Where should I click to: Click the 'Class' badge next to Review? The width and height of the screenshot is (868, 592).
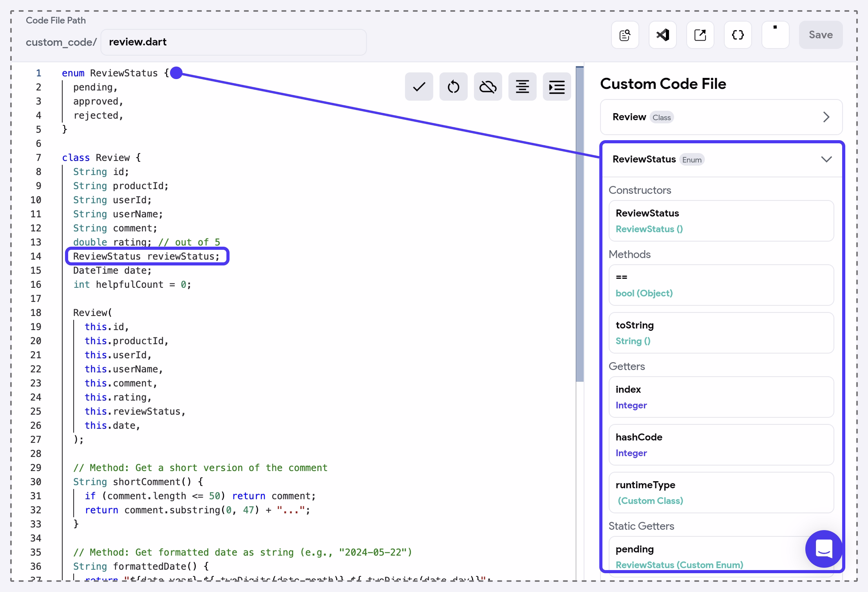pyautogui.click(x=662, y=117)
